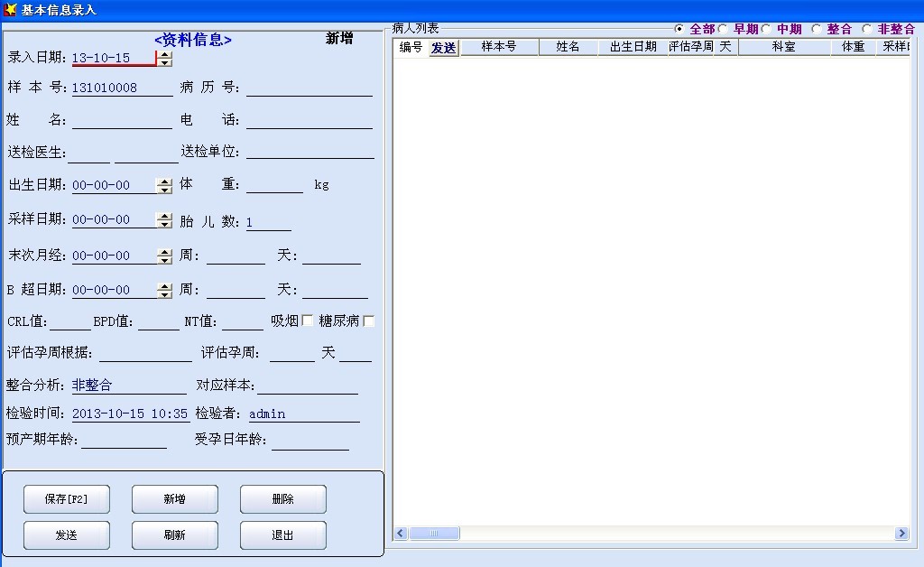Click the 刷新 button
924x567 pixels.
(175, 535)
